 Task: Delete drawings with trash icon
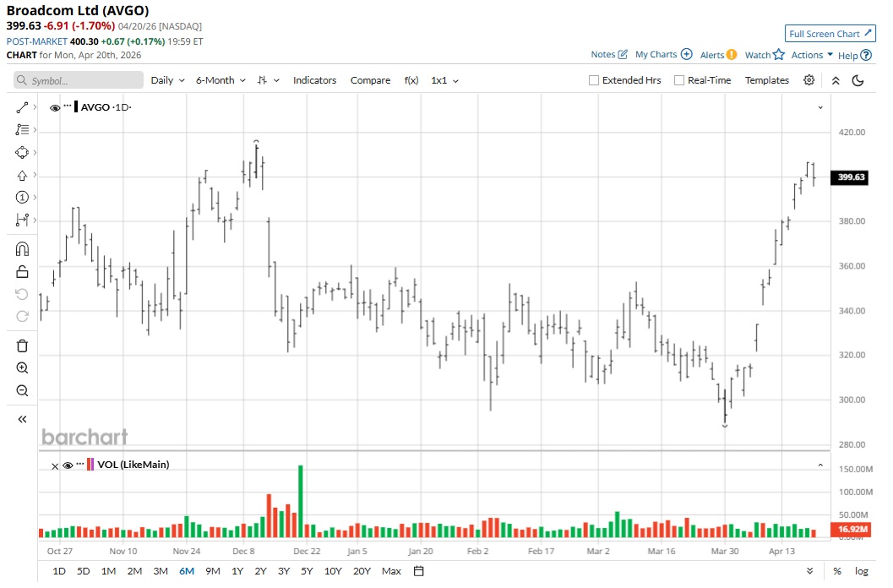click(22, 346)
